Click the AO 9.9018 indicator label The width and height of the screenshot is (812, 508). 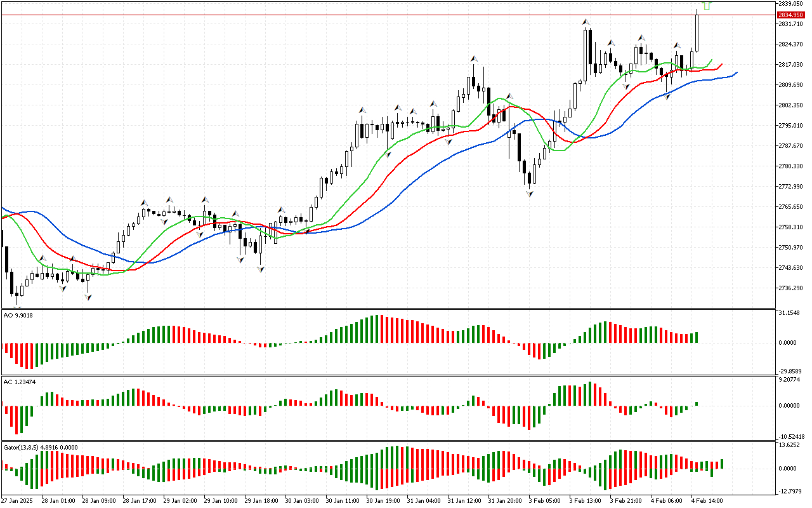(x=18, y=315)
